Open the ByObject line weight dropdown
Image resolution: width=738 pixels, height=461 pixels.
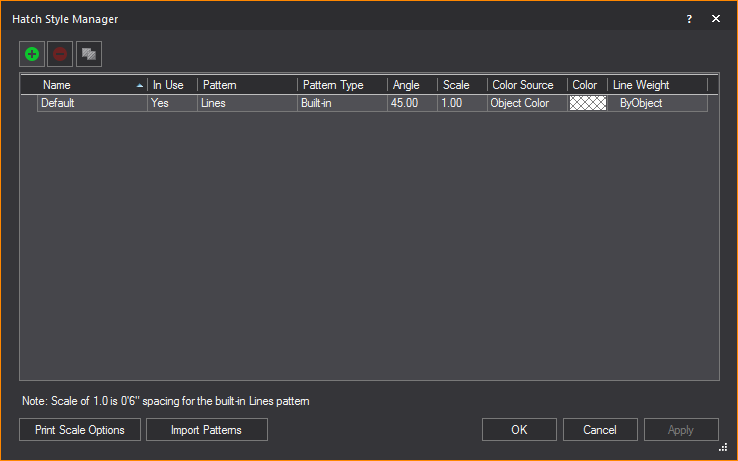click(x=657, y=103)
